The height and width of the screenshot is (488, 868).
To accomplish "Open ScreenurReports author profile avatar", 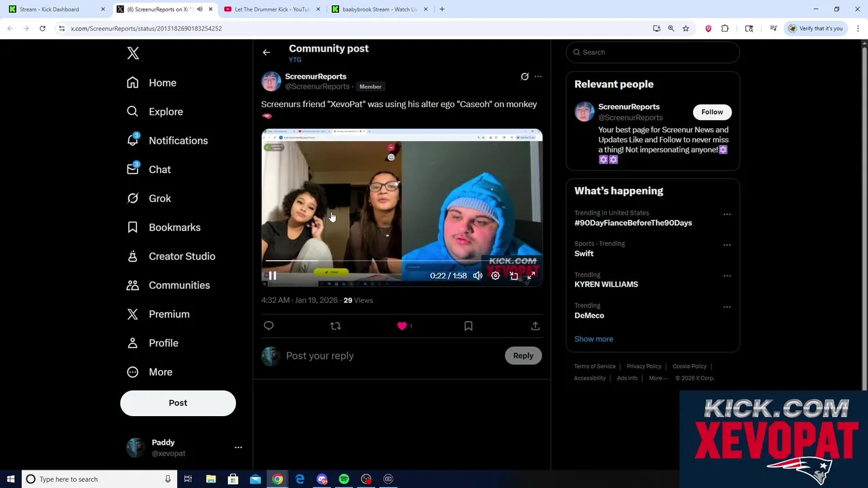I will click(x=271, y=81).
